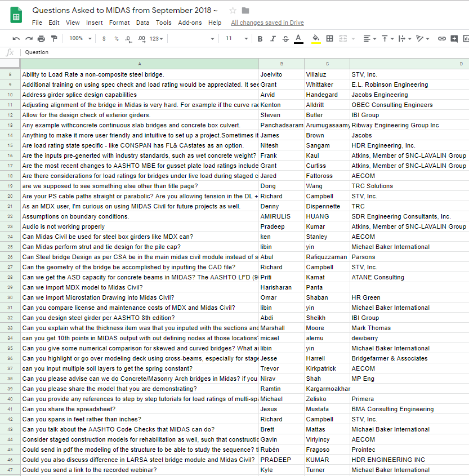Open the fill color picker

pos(316,39)
